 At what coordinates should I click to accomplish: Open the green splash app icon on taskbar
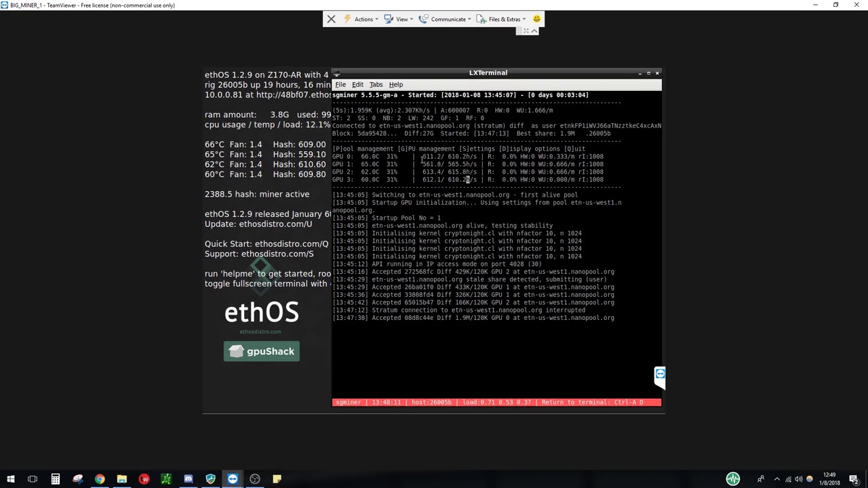pyautogui.click(x=166, y=479)
